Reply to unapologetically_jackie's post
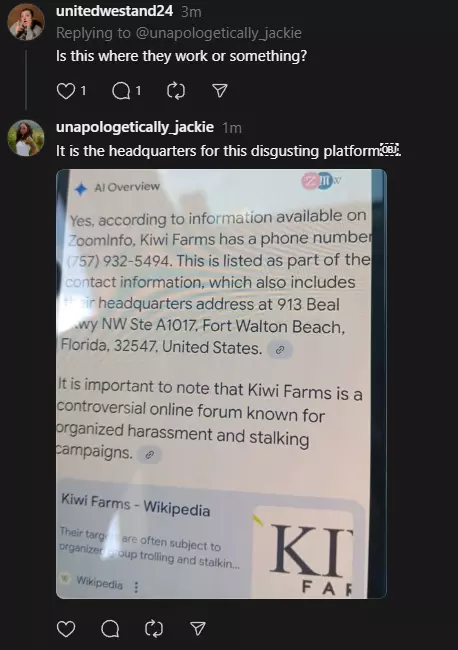Viewport: 458px width, 650px height. point(110,629)
